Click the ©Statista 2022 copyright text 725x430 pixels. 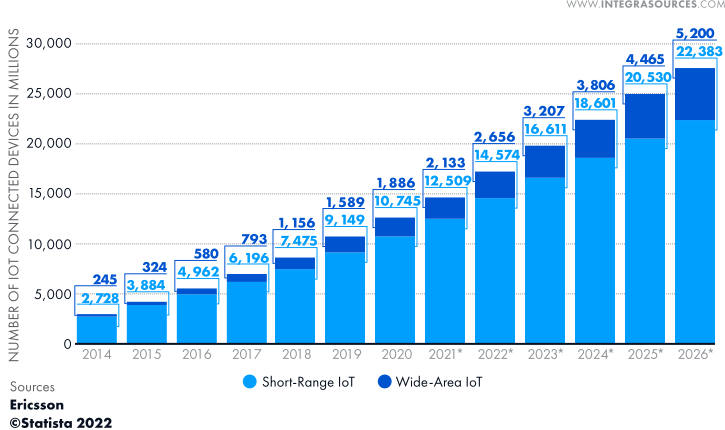(x=60, y=423)
